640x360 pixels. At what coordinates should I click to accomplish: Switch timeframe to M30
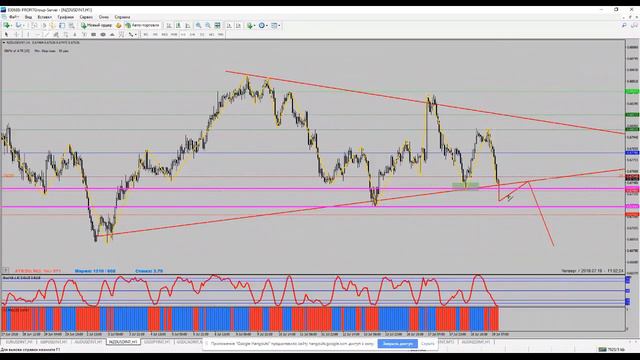(x=174, y=34)
